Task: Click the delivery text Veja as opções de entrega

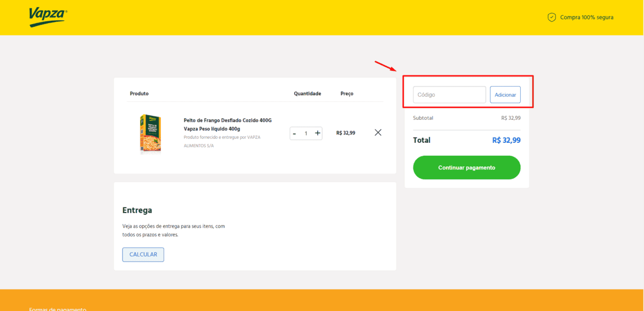Action: click(173, 231)
